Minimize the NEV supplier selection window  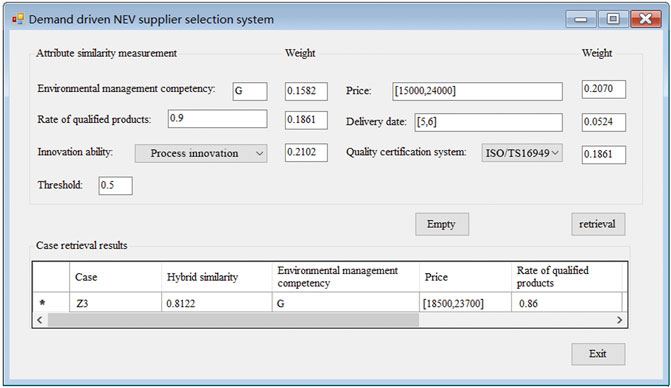(x=581, y=19)
